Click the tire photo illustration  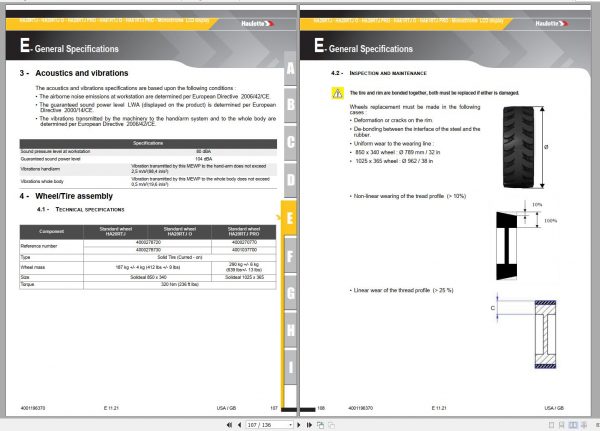pyautogui.click(x=518, y=147)
